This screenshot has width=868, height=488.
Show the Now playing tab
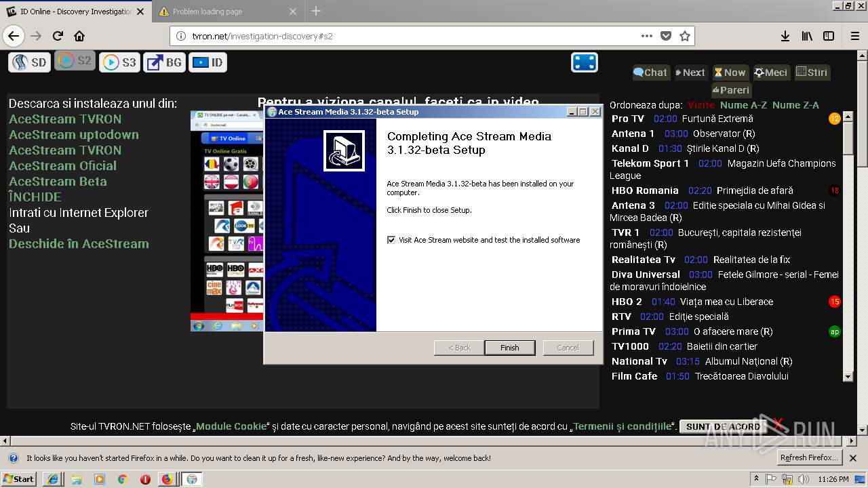coord(730,73)
